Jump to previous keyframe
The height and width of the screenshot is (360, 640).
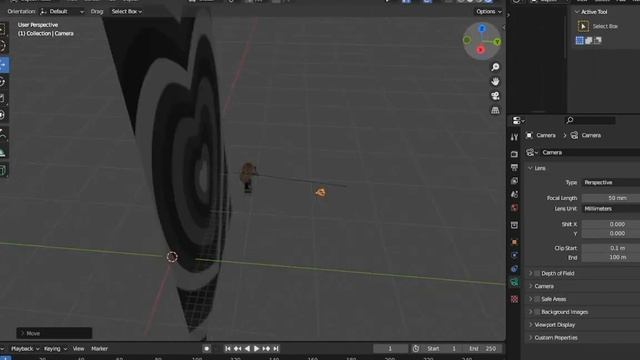[238, 349]
